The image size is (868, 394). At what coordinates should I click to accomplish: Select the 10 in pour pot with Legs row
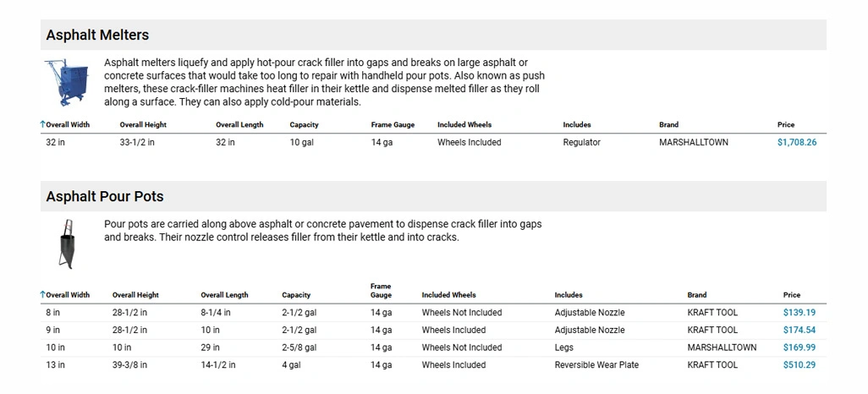point(433,347)
